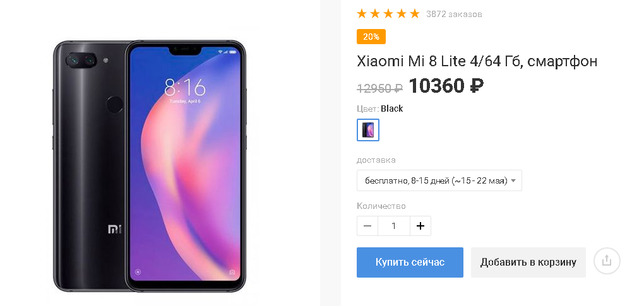Viewport: 644px width, 306px height.
Task: Select the Black color swatch thumbnail
Action: [x=368, y=130]
